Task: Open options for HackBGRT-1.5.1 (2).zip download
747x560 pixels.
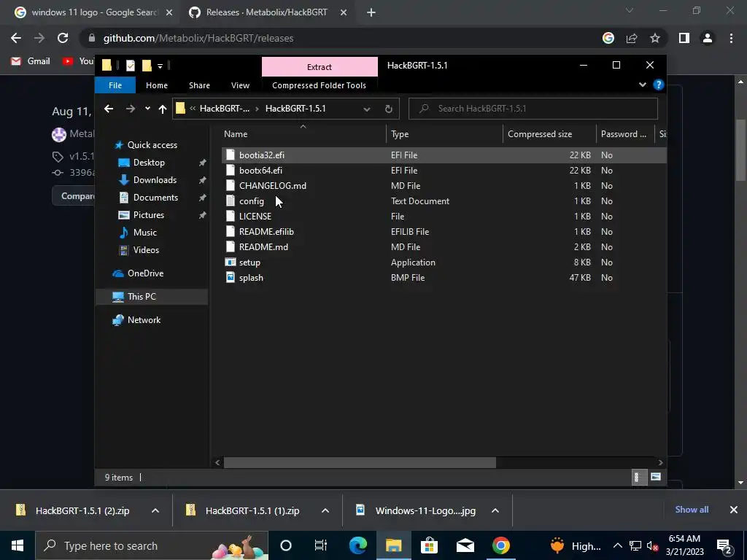Action: pyautogui.click(x=155, y=510)
